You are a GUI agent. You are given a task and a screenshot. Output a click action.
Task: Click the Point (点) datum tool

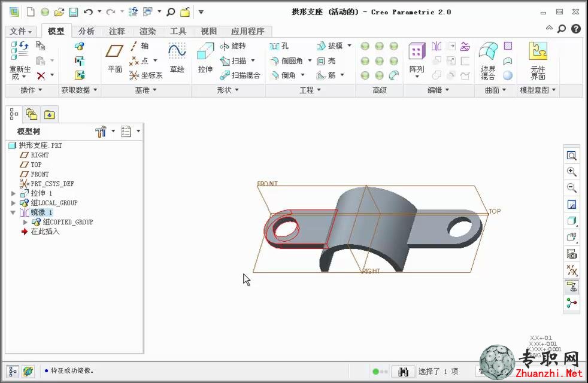(139, 60)
